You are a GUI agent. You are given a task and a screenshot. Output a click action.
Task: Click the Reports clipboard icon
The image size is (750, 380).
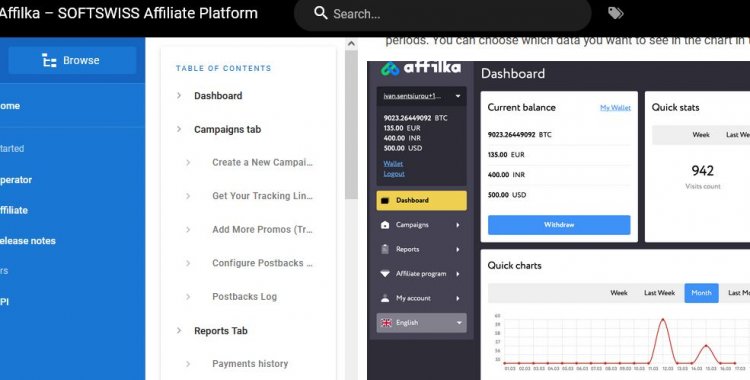pos(385,249)
